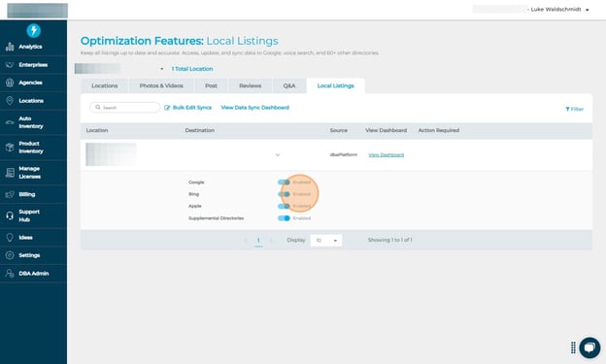Image resolution: width=606 pixels, height=364 pixels.
Task: Click the Location column header
Action: click(x=97, y=130)
